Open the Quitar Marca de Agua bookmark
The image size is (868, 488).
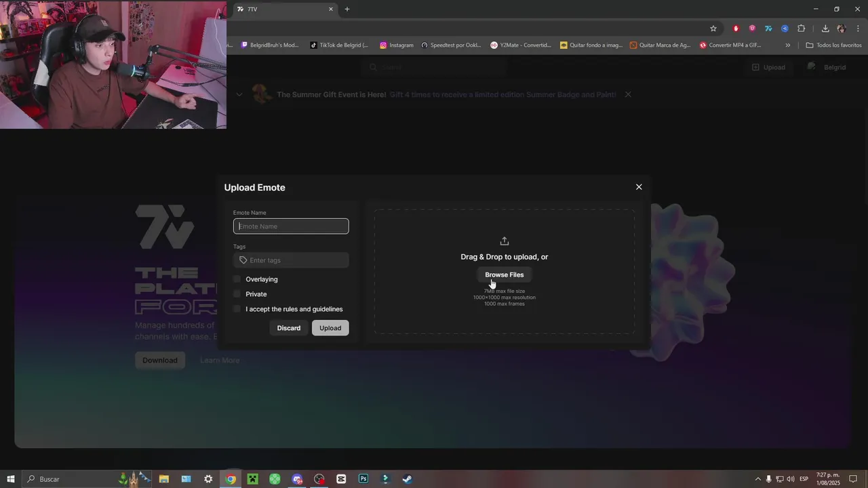point(660,45)
